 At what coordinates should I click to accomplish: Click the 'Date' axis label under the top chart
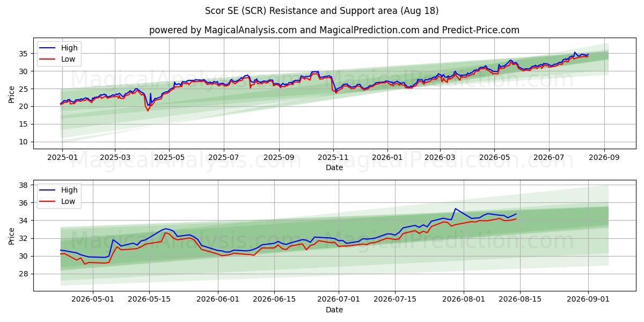(334, 167)
